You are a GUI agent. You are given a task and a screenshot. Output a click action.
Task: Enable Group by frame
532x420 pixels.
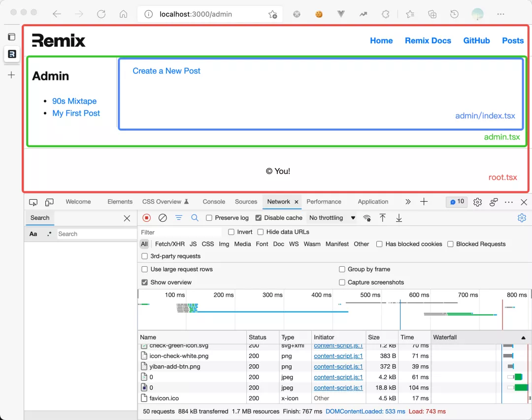[342, 269]
